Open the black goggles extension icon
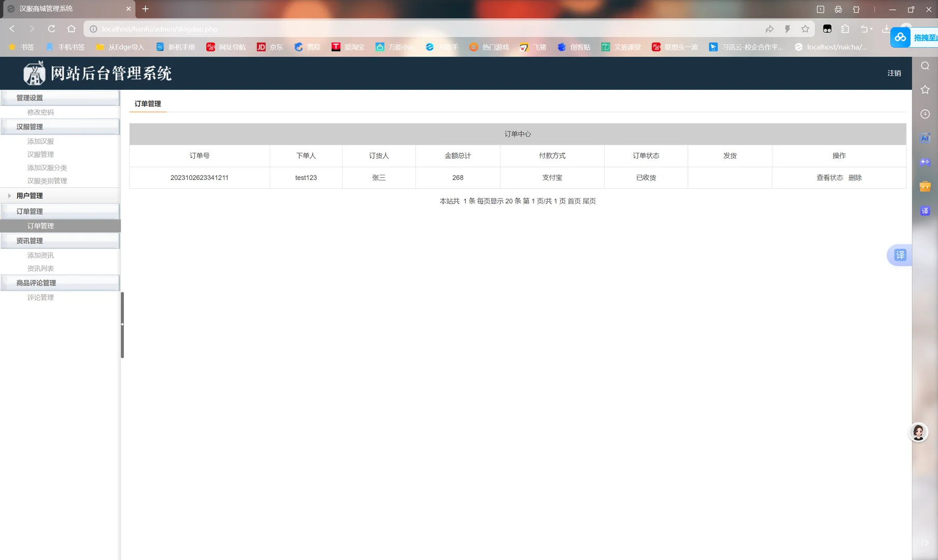Screen dimensions: 938x560 [x=827, y=29]
